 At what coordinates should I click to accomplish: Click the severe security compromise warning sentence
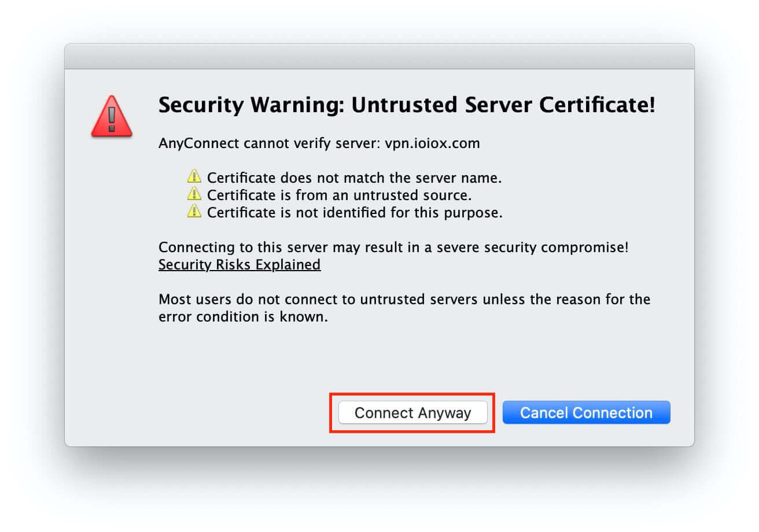coord(393,247)
